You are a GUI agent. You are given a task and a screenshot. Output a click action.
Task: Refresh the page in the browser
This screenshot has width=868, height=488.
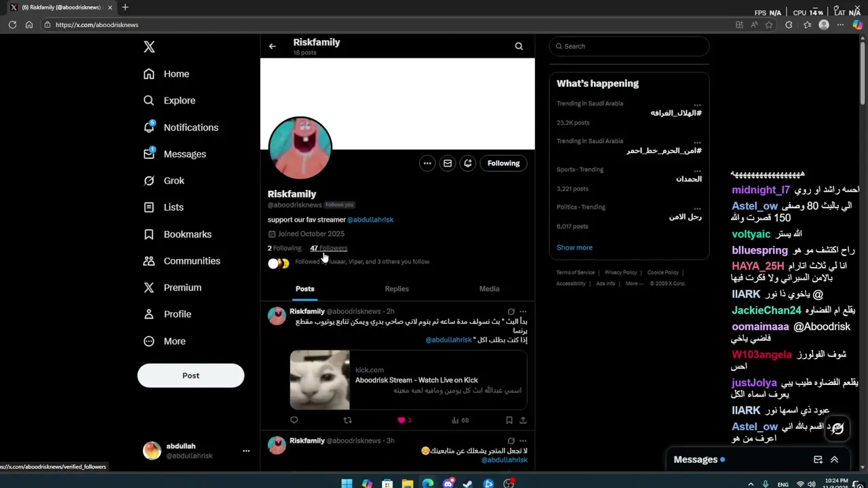pyautogui.click(x=12, y=24)
